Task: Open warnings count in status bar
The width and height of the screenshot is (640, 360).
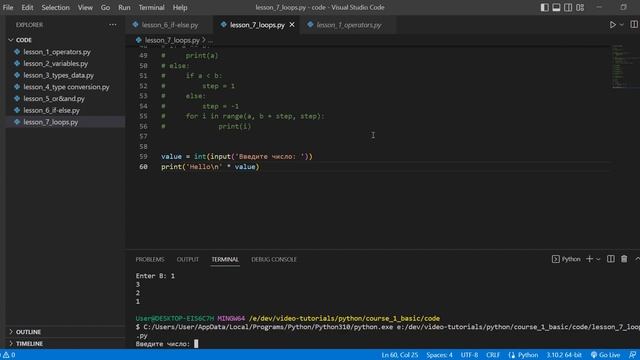Action: click(9, 355)
